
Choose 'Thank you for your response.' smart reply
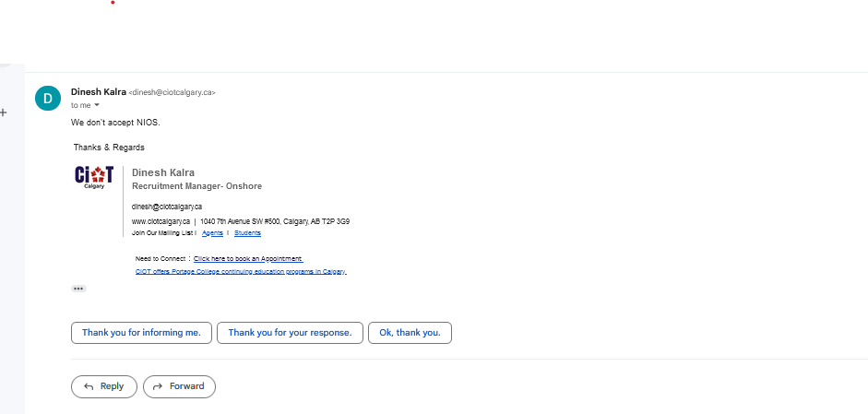(290, 333)
